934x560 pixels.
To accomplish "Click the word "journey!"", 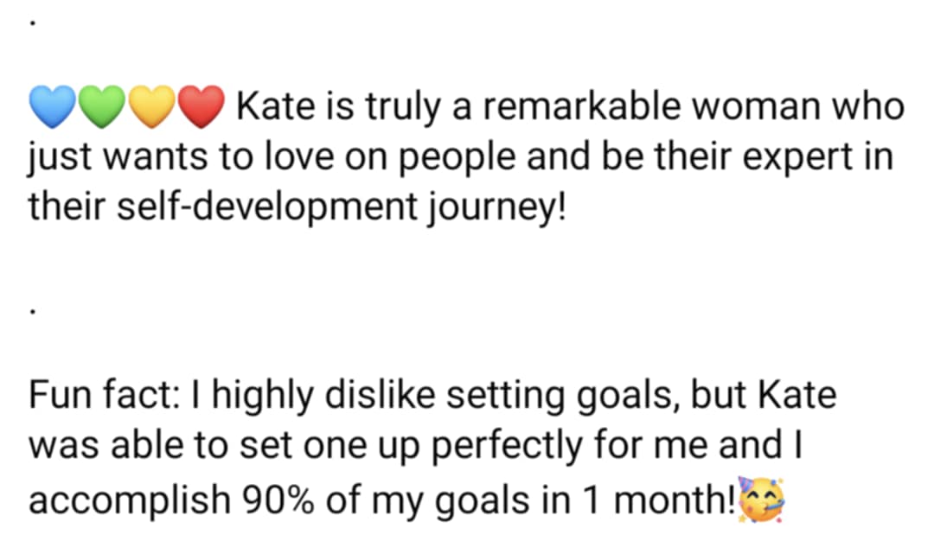I will [496, 208].
